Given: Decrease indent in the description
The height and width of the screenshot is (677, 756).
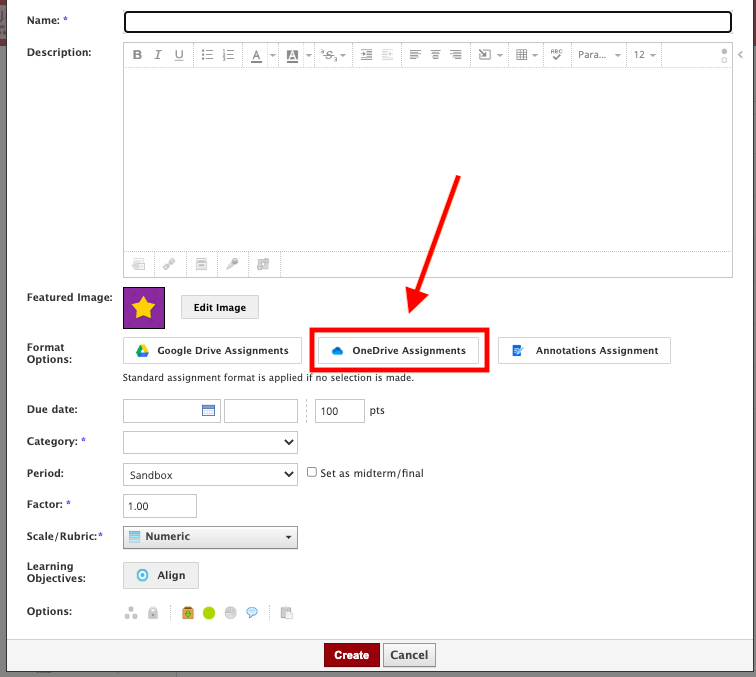Looking at the screenshot, I should [387, 55].
